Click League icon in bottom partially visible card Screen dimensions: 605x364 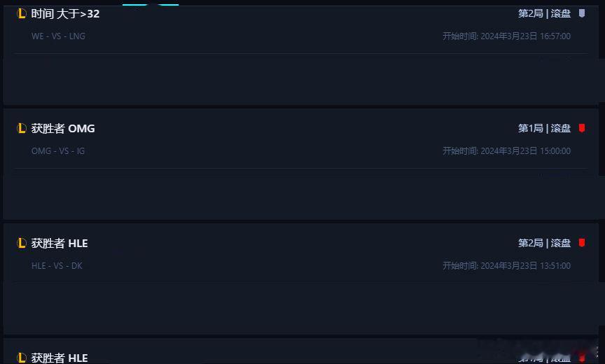22,358
